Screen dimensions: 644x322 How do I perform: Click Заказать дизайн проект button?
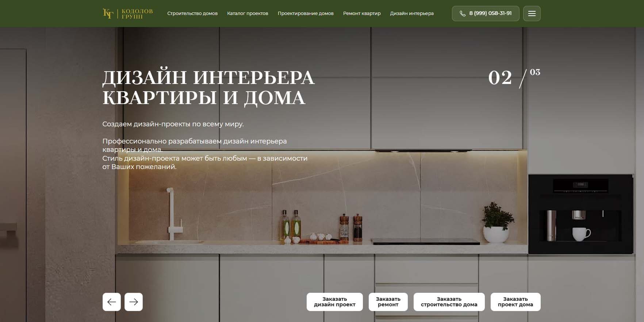(x=335, y=302)
